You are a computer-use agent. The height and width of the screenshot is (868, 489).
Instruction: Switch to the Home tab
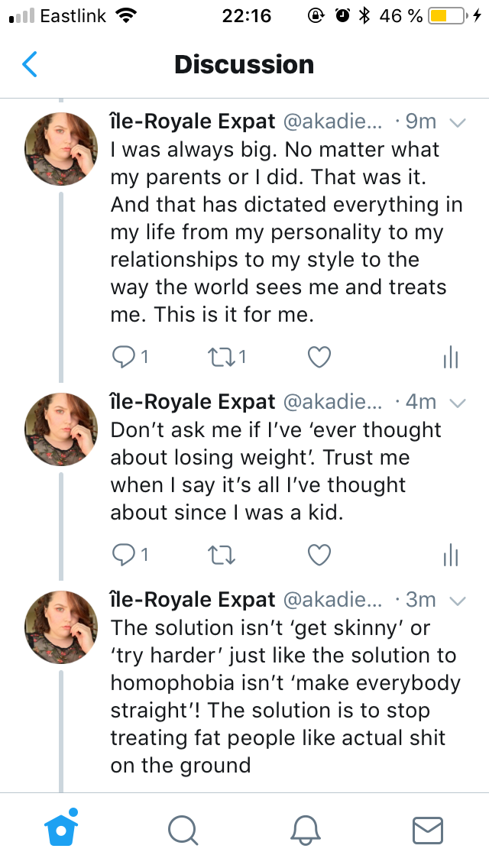pos(61,829)
